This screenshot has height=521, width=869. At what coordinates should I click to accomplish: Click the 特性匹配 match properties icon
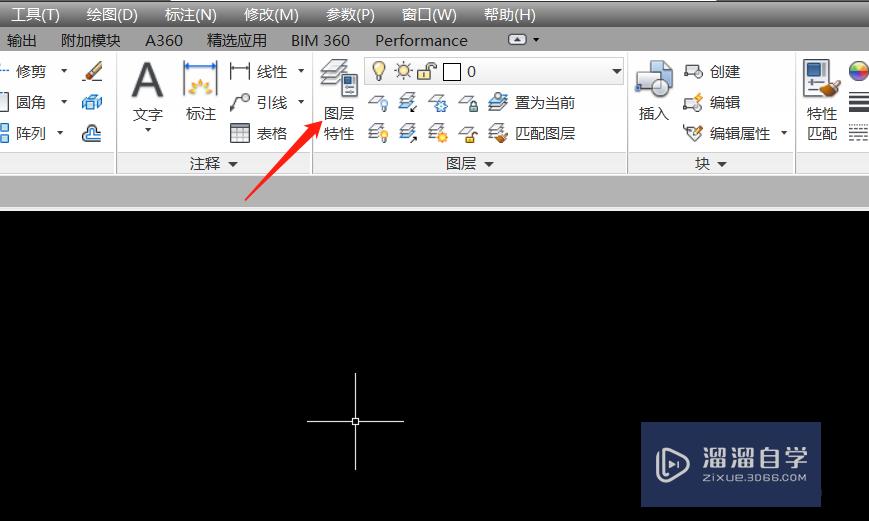point(821,79)
